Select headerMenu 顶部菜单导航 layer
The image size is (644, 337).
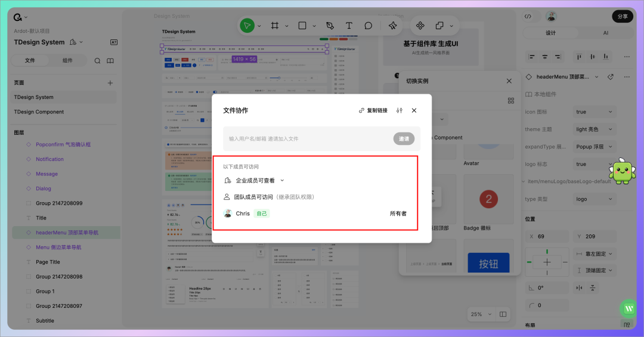[x=66, y=233]
